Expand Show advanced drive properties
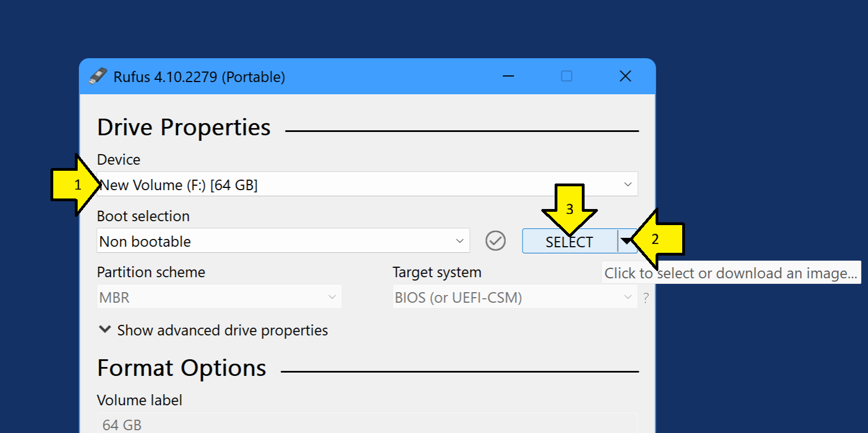The width and height of the screenshot is (868, 433). pyautogui.click(x=213, y=330)
